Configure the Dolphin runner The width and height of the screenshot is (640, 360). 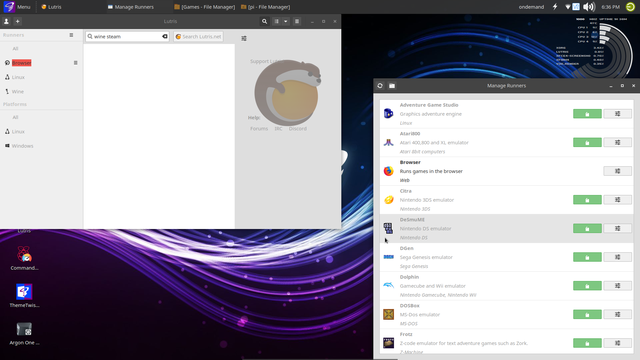point(617,286)
